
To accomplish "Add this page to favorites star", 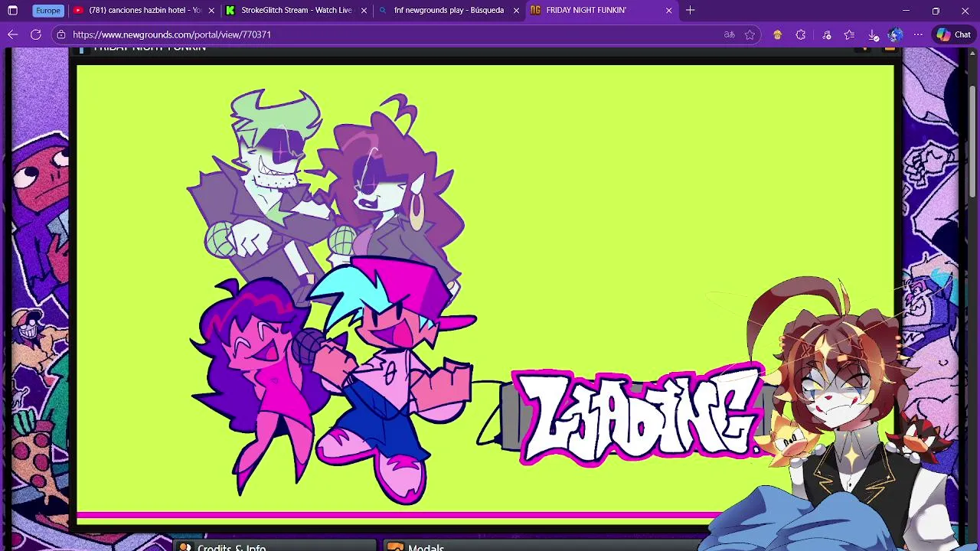I will pos(750,34).
